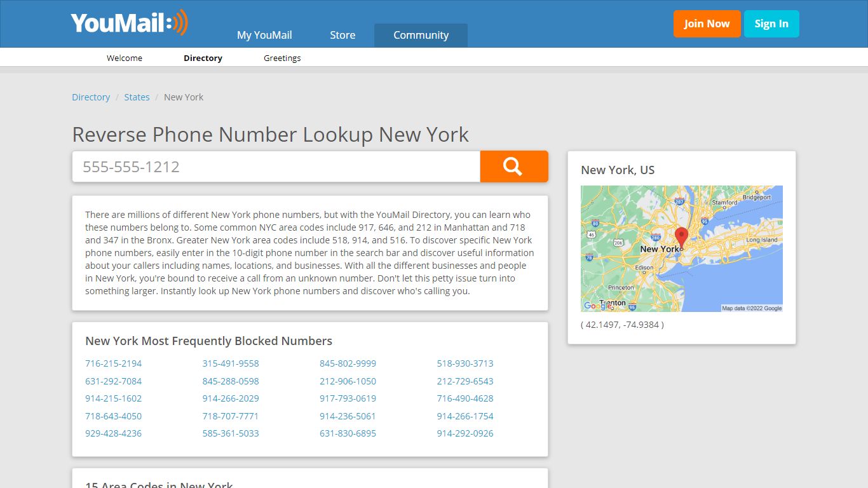Select the Community tab
This screenshot has height=488, width=868.
(x=421, y=35)
